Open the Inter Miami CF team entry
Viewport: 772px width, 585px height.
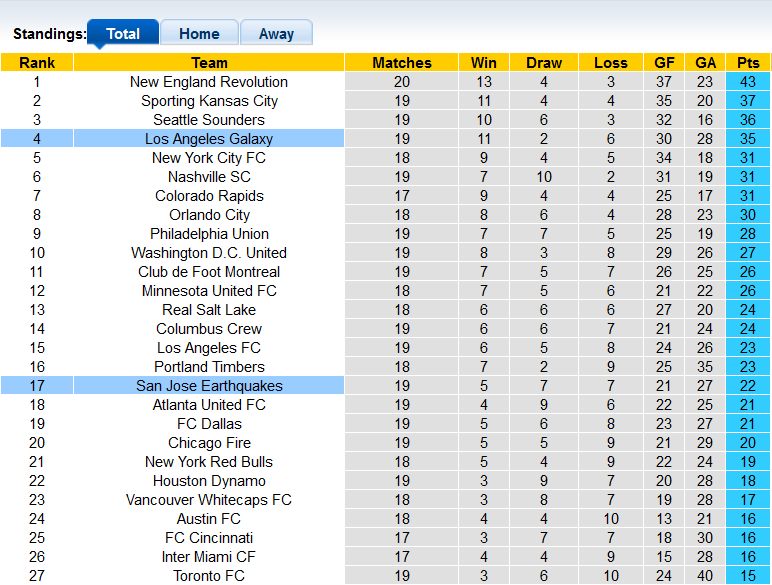(x=209, y=556)
